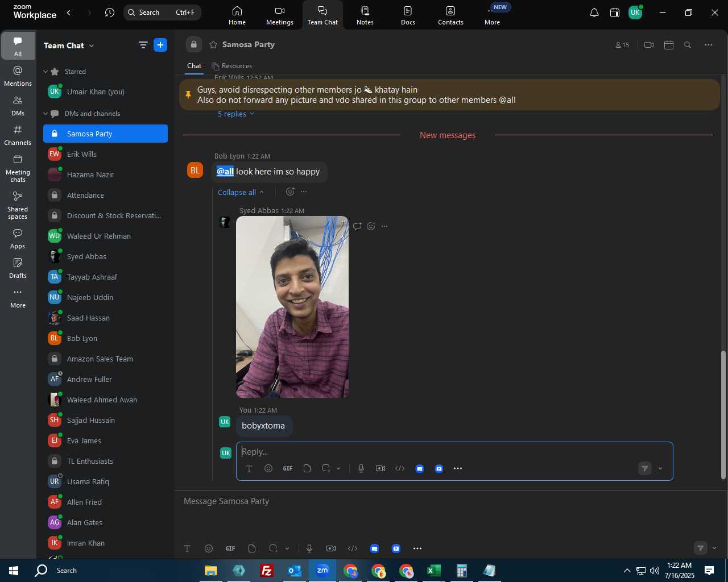Open send options dropdown in main message box
Viewport: 728px width, 582px height.
pos(714,548)
